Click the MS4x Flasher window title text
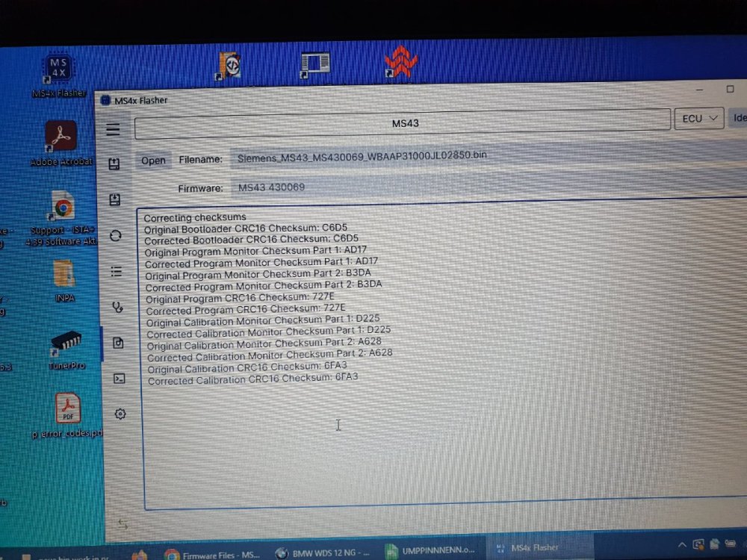 pos(140,101)
